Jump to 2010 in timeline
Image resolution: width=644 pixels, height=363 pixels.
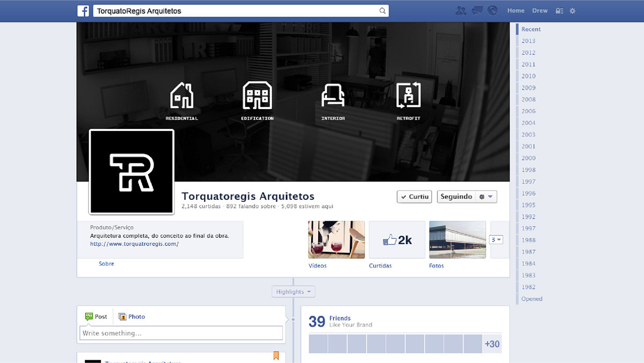tap(529, 76)
